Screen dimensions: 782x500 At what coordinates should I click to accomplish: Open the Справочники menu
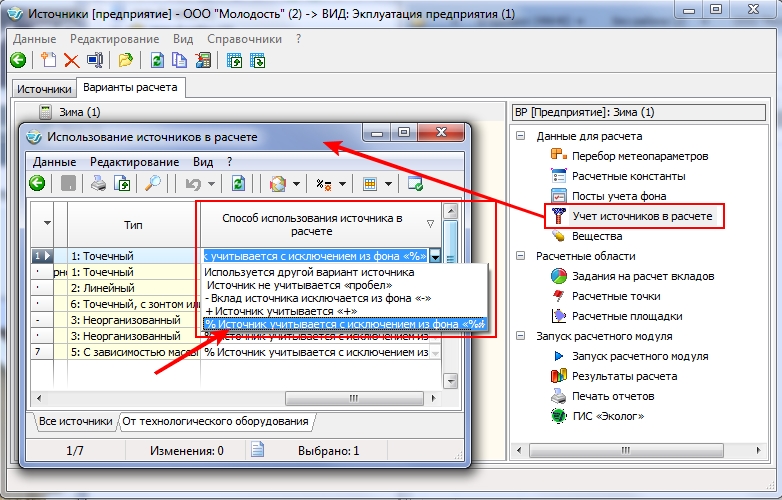(245, 38)
